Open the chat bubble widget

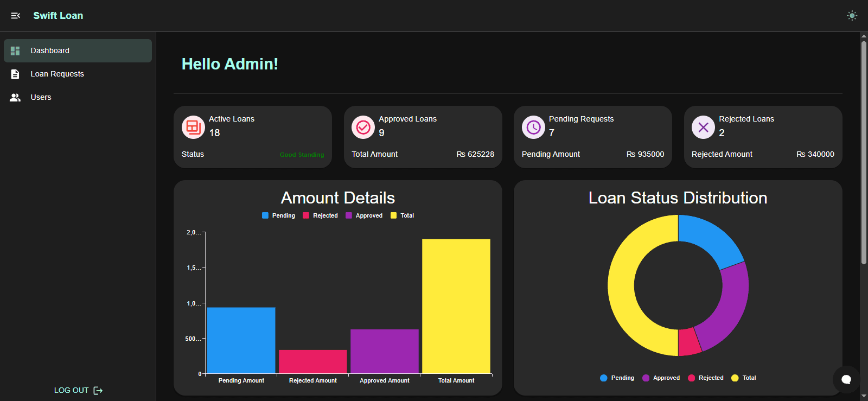(x=846, y=379)
